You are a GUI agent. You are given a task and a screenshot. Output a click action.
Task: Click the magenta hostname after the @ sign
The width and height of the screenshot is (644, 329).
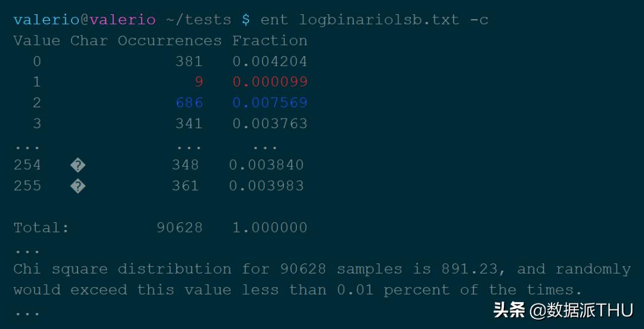pyautogui.click(x=122, y=20)
